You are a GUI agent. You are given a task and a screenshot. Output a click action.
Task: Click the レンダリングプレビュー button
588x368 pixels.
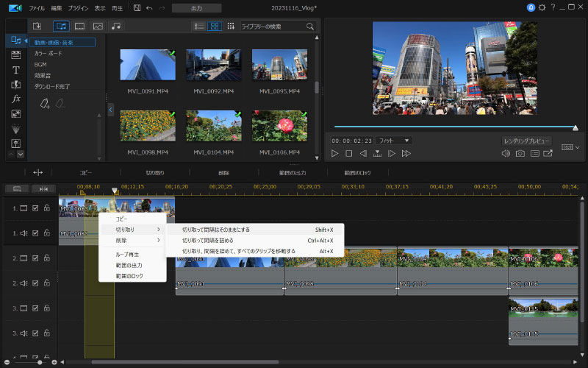click(x=526, y=140)
